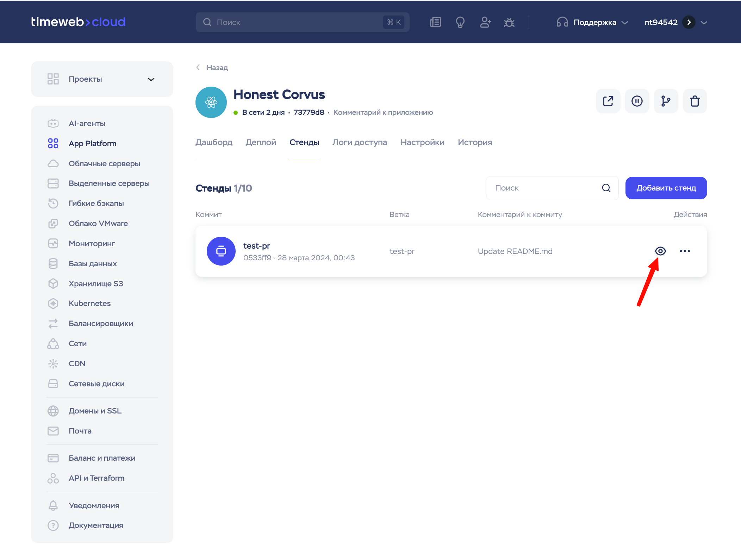Click the lightbulb ideas icon
This screenshot has width=741, height=560.
(460, 23)
